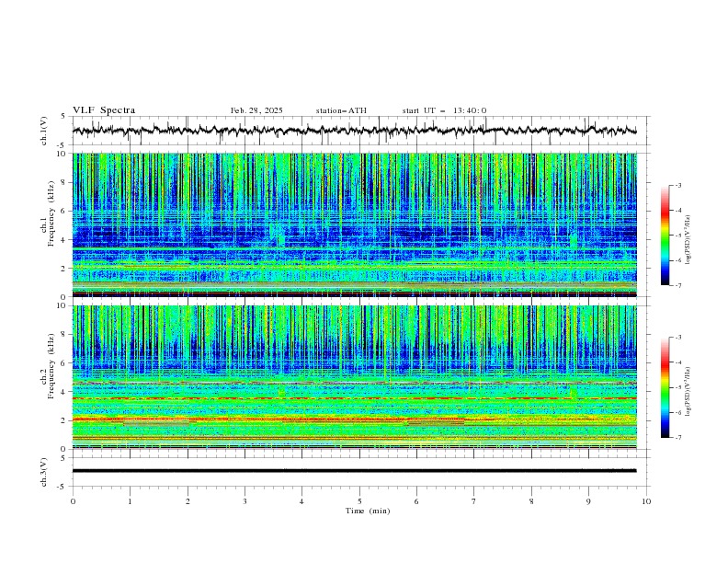Screen dimensions: 728x563
Task: Click the "Time (min)" axis label
Action: [368, 511]
